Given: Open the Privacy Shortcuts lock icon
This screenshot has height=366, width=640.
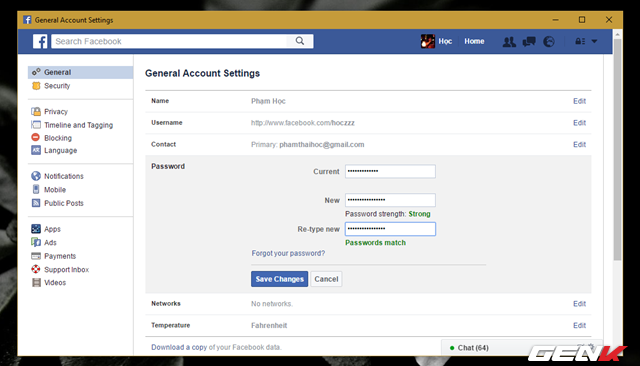Looking at the screenshot, I should click(x=580, y=41).
